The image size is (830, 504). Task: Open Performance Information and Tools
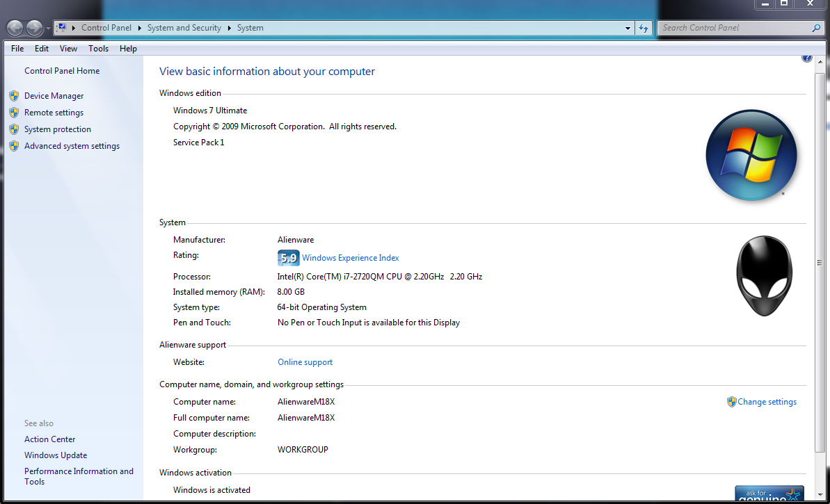[x=79, y=476]
